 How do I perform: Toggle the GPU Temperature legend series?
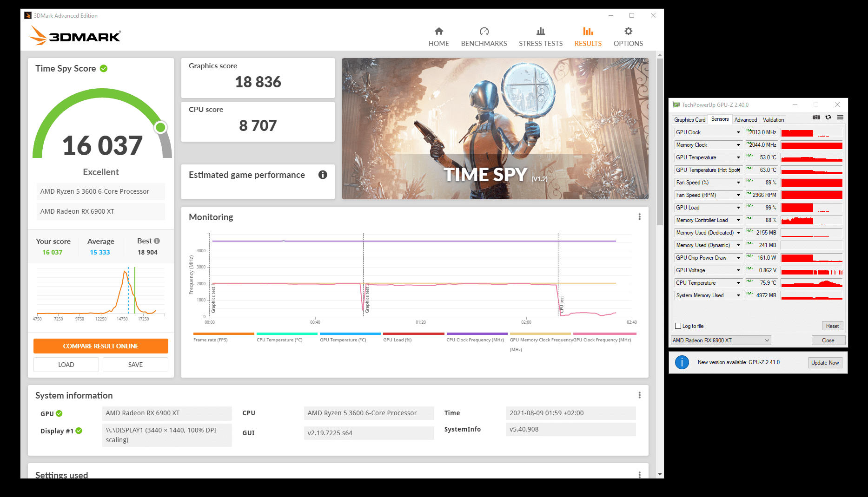350,337
